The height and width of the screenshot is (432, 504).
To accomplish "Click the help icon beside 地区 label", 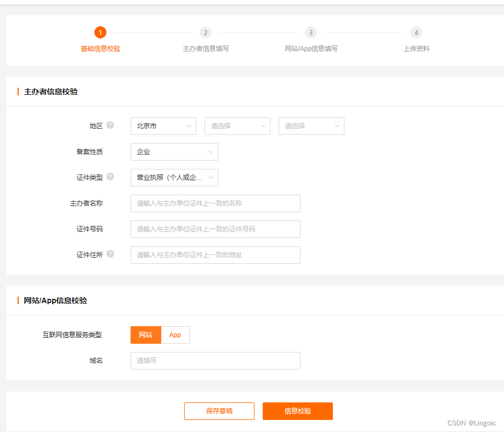I will (x=110, y=124).
